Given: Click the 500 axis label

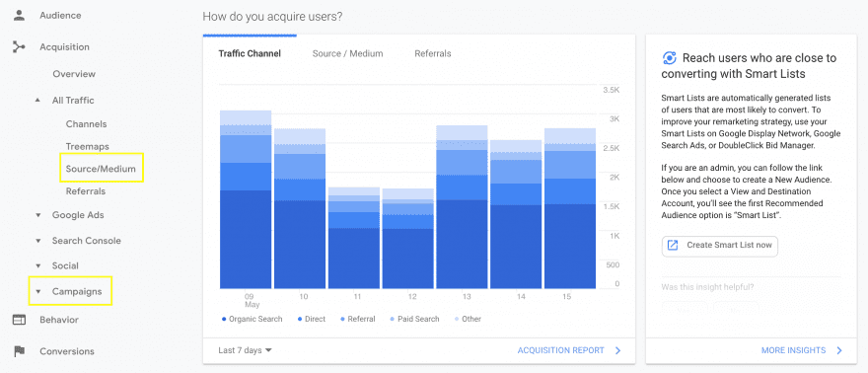Looking at the screenshot, I should (613, 265).
